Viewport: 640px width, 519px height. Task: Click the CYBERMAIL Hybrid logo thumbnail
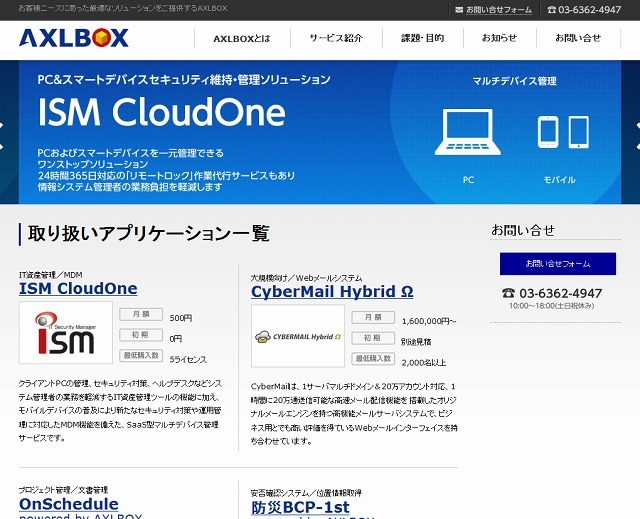point(298,336)
